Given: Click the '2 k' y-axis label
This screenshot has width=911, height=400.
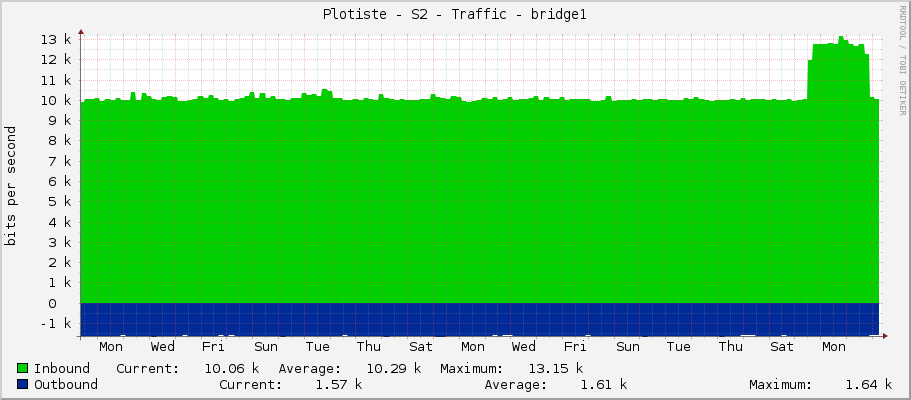Looking at the screenshot, I should 60,263.
